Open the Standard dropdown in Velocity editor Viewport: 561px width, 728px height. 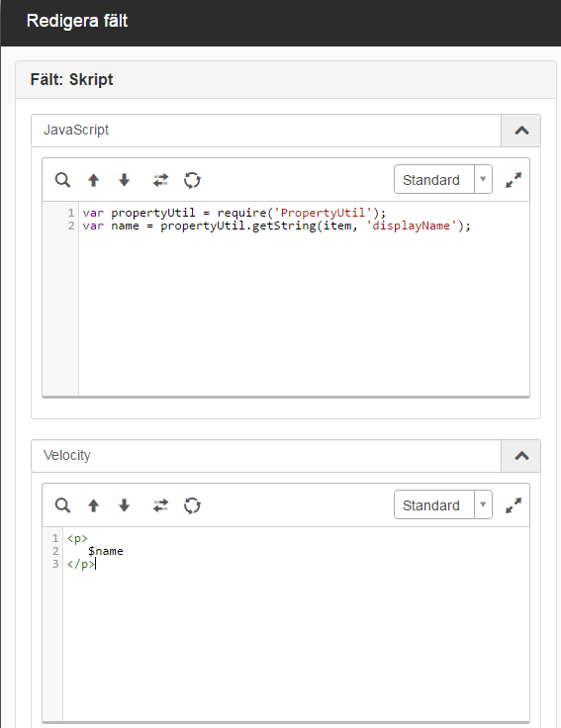443,504
